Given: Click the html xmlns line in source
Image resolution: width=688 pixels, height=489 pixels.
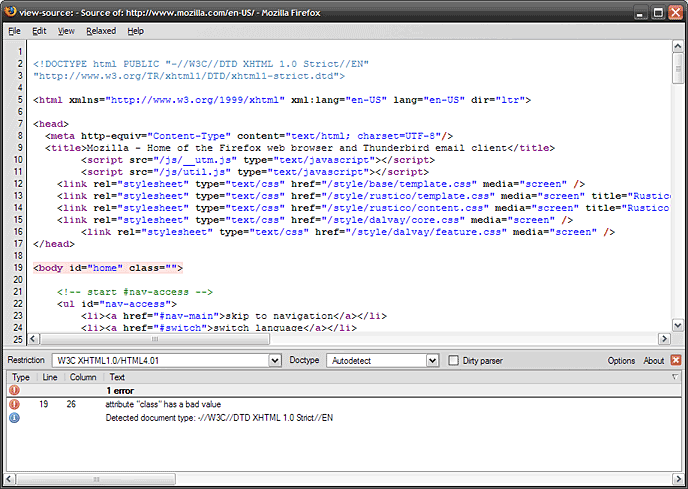Looking at the screenshot, I should coord(282,100).
